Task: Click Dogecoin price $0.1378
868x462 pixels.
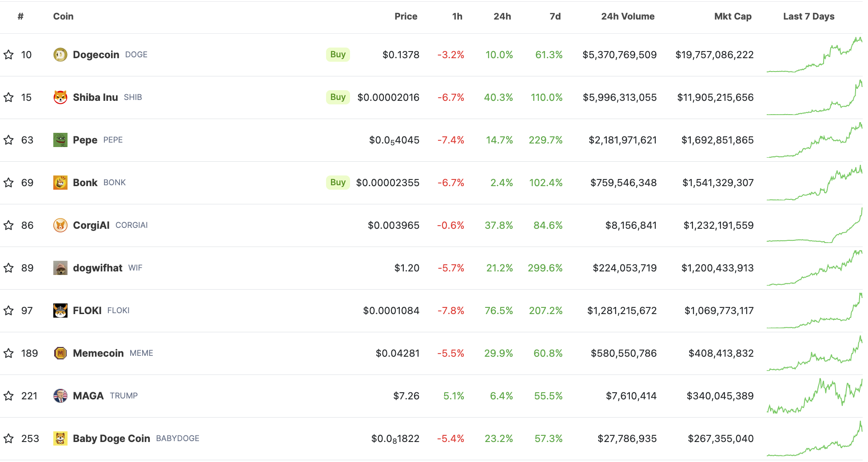Action: coord(401,55)
